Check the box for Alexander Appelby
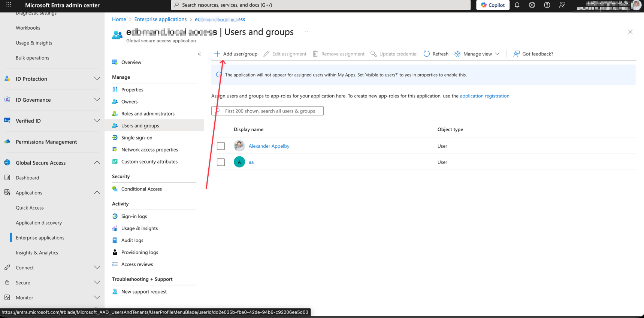This screenshot has height=318, width=644. [x=221, y=146]
